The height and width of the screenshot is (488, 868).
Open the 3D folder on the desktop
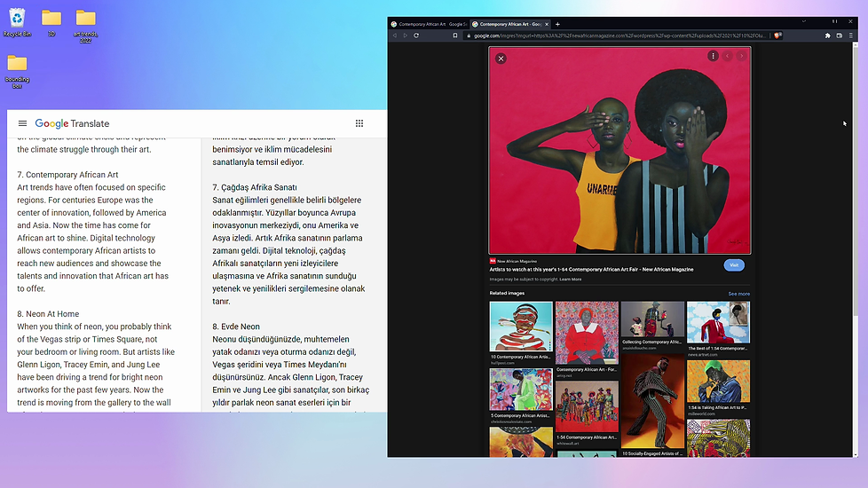(51, 23)
